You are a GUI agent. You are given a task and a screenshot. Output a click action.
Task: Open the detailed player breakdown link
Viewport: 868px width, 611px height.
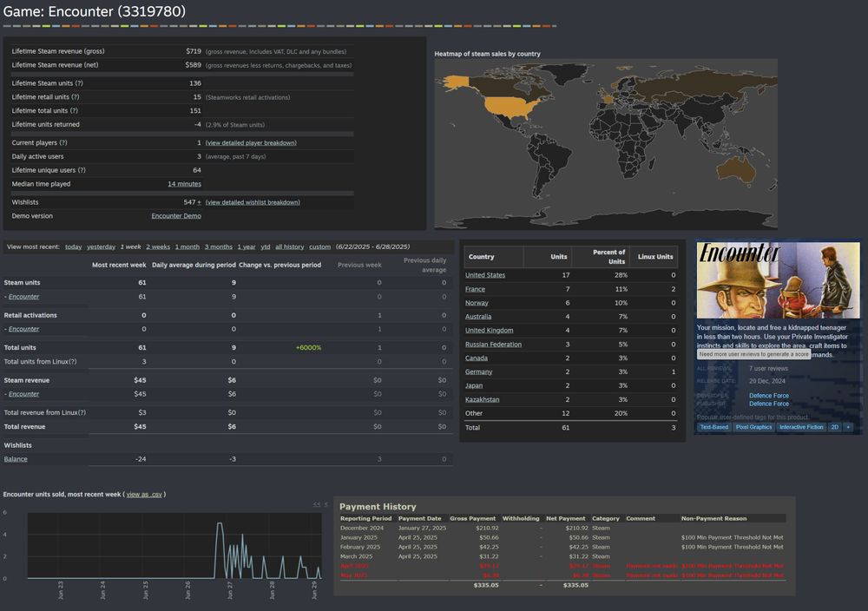click(x=251, y=143)
